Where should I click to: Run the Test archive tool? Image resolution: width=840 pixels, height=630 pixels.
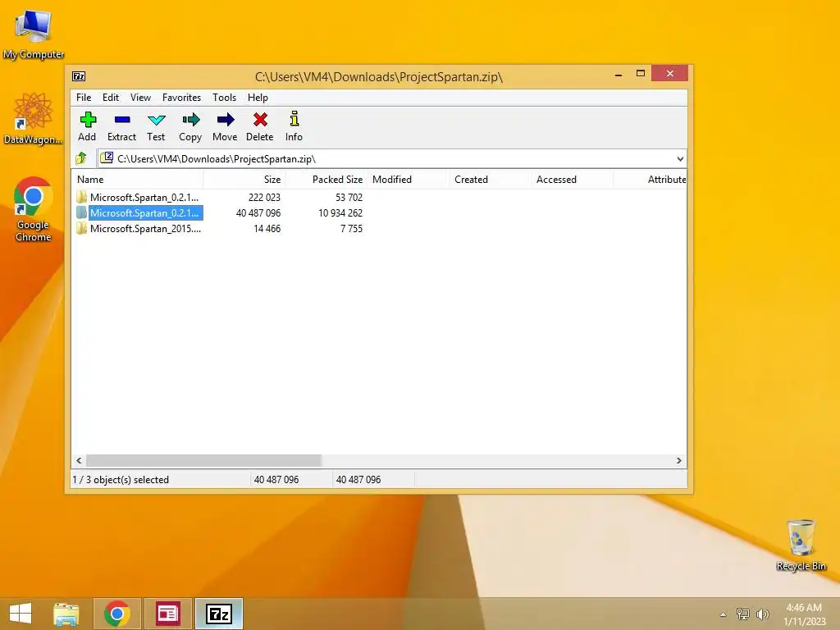tap(156, 126)
